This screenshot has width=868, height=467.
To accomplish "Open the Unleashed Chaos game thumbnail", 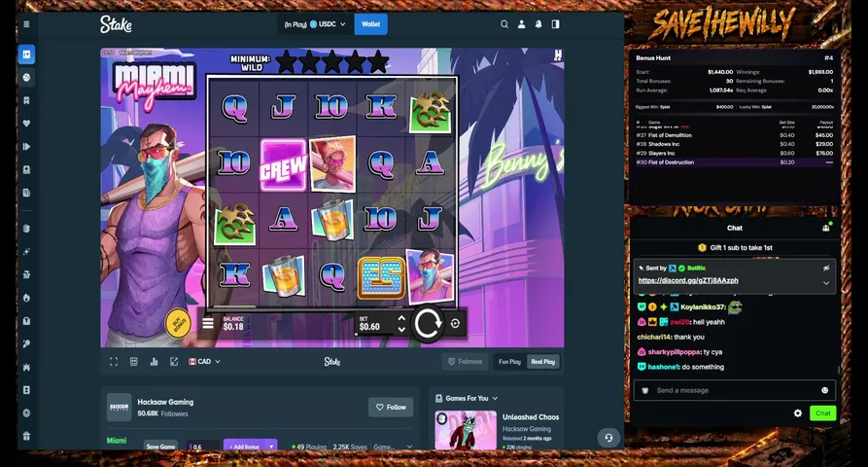I will tap(466, 430).
